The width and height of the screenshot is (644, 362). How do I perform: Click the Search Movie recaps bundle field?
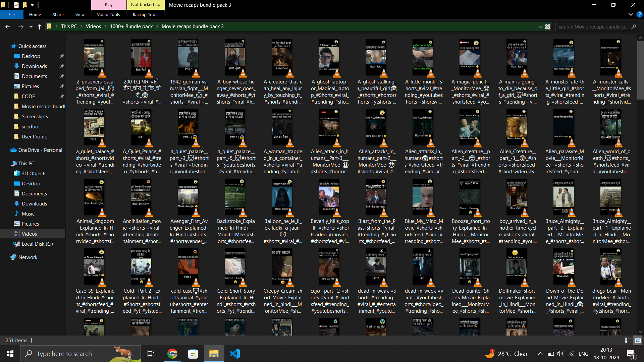tap(593, 26)
